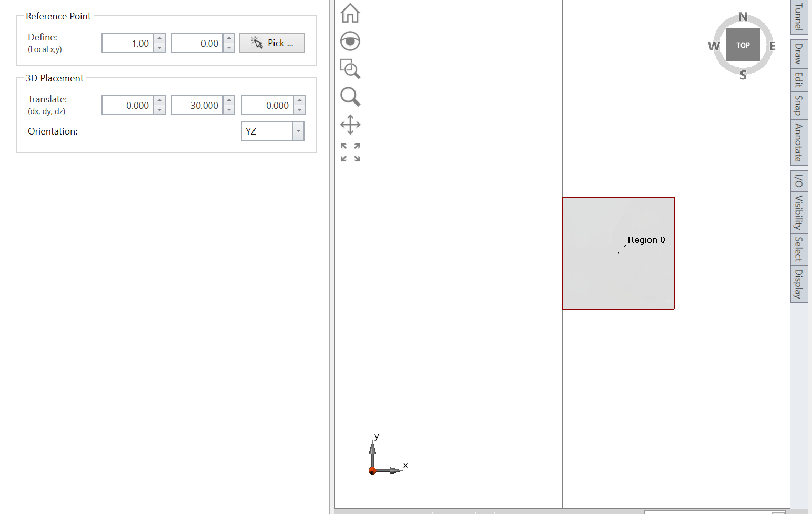Increase Translate dz with up arrow

(x=300, y=100)
